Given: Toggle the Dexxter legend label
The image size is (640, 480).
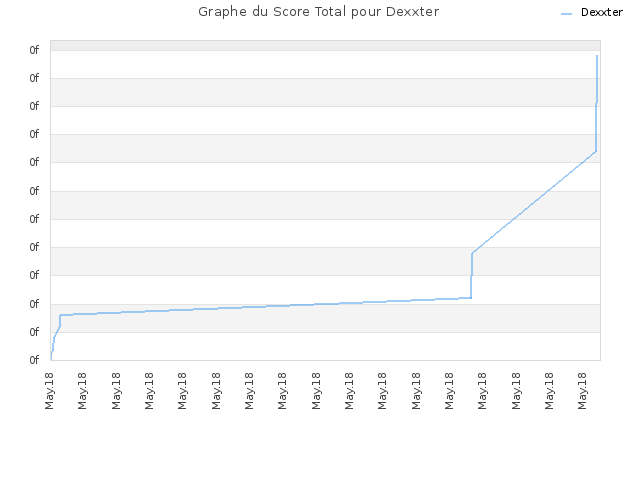Looking at the screenshot, I should pos(602,13).
